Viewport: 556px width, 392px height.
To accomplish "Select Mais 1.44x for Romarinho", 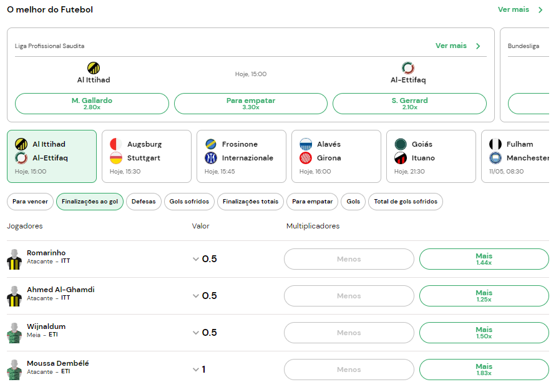I will (x=484, y=259).
